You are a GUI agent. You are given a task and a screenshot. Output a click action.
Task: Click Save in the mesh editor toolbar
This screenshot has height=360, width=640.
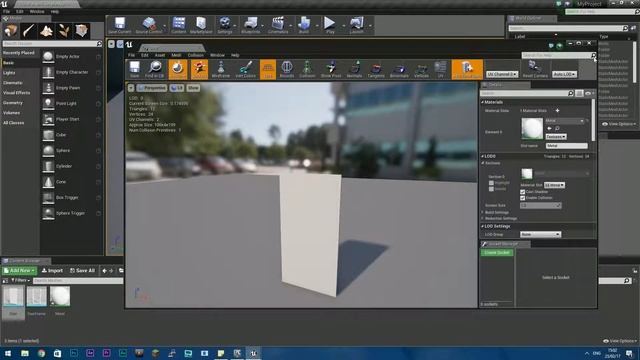pos(134,69)
